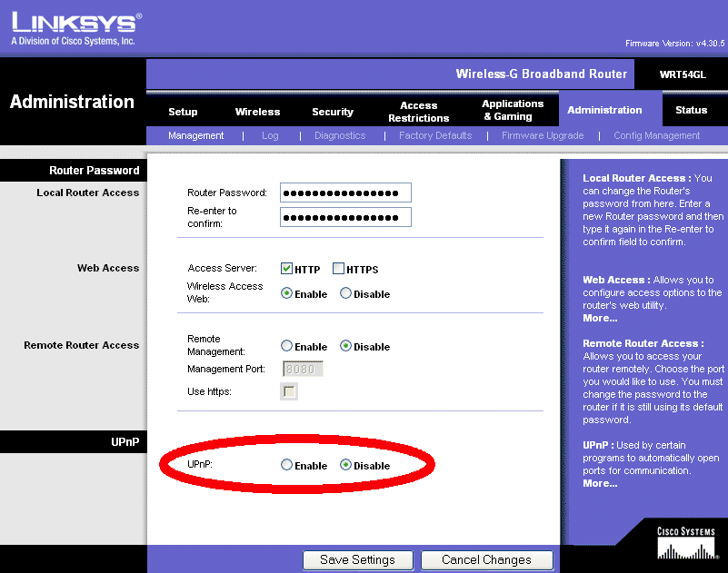Select Enable for Wireless Access Web
This screenshot has height=573, width=728.
pyautogui.click(x=286, y=293)
